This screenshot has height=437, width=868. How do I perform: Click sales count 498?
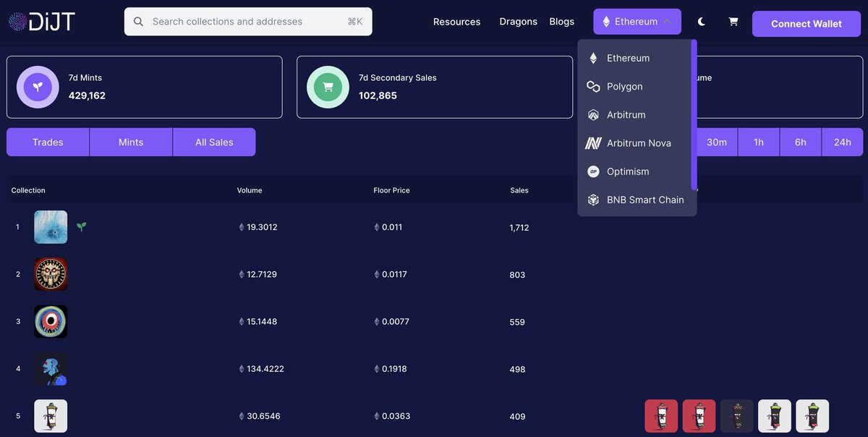point(517,370)
